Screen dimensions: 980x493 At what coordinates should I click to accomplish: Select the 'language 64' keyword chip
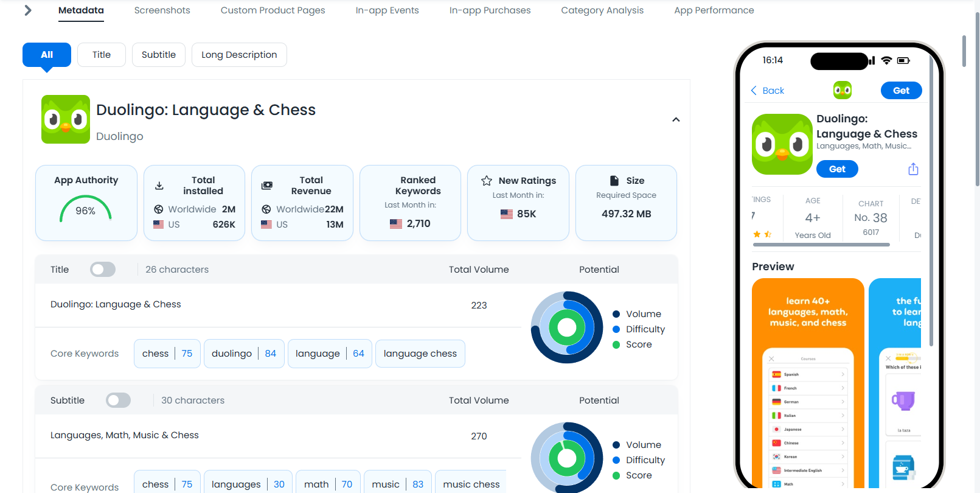click(x=330, y=354)
